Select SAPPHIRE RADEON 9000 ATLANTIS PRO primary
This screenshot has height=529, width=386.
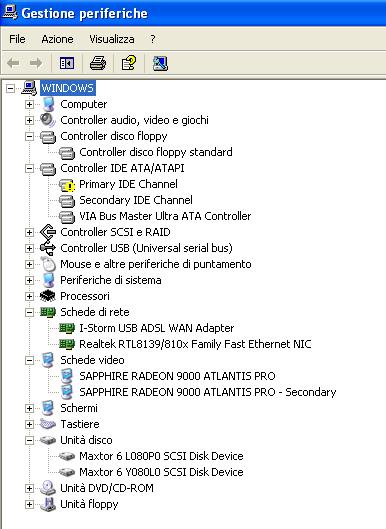click(177, 376)
